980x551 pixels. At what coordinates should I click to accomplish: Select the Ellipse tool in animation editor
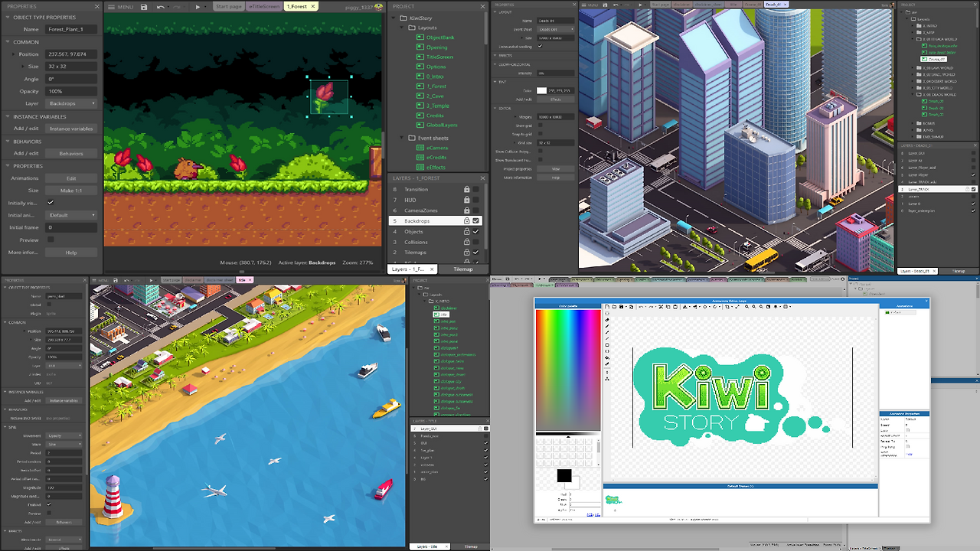click(607, 351)
